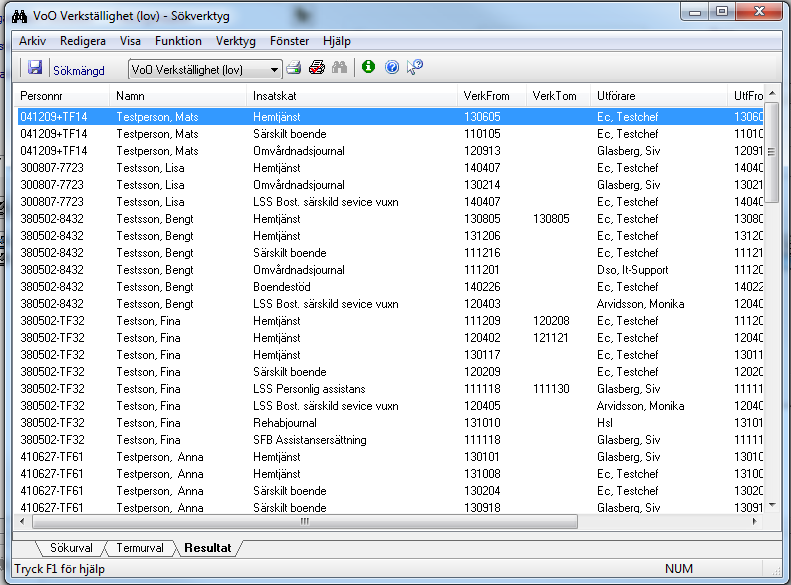Click VerkTom value 130805
This screenshot has height=585, width=791.
click(551, 219)
